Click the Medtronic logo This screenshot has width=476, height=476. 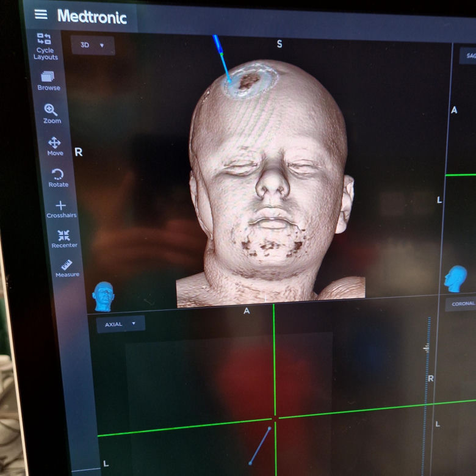point(92,16)
